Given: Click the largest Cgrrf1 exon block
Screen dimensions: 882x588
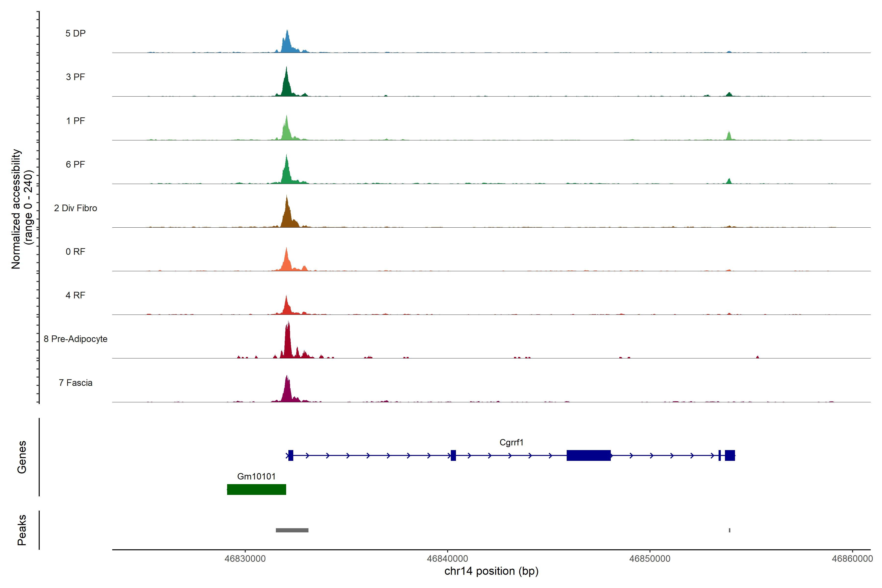Looking at the screenshot, I should click(588, 455).
